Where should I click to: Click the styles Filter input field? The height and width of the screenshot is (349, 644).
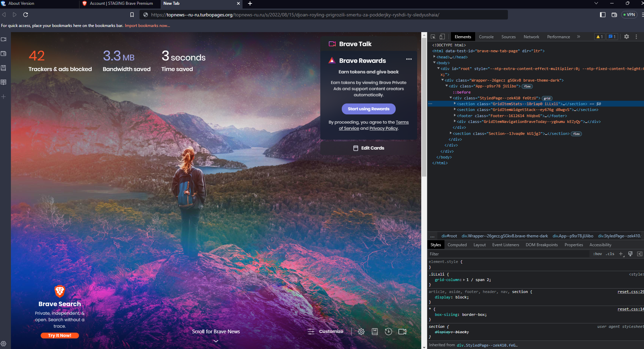coord(509,254)
